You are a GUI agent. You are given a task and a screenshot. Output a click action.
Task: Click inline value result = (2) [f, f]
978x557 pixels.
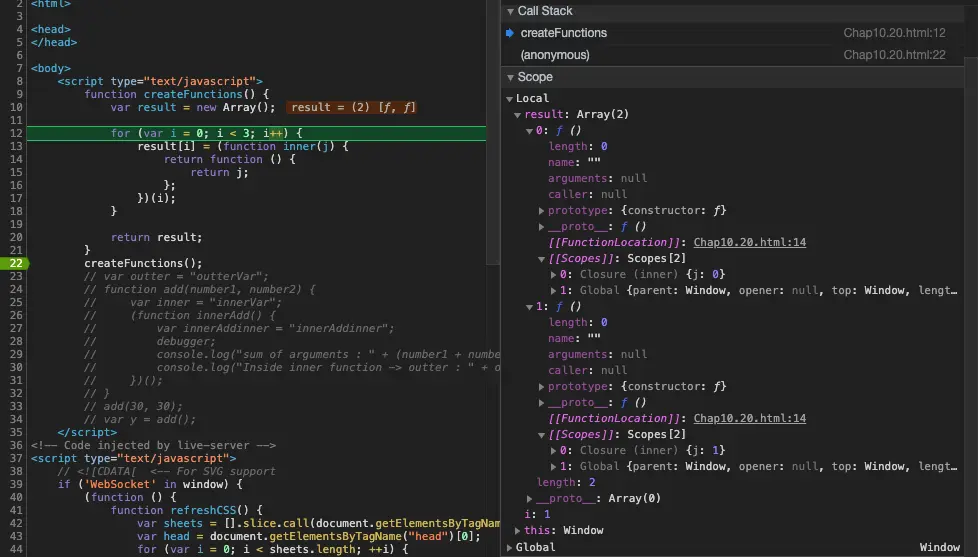click(x=352, y=107)
